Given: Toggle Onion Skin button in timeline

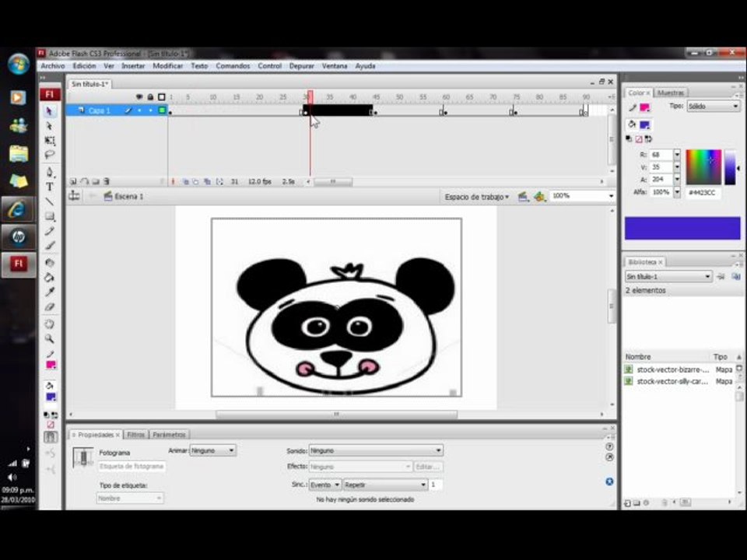Looking at the screenshot, I should 185,181.
